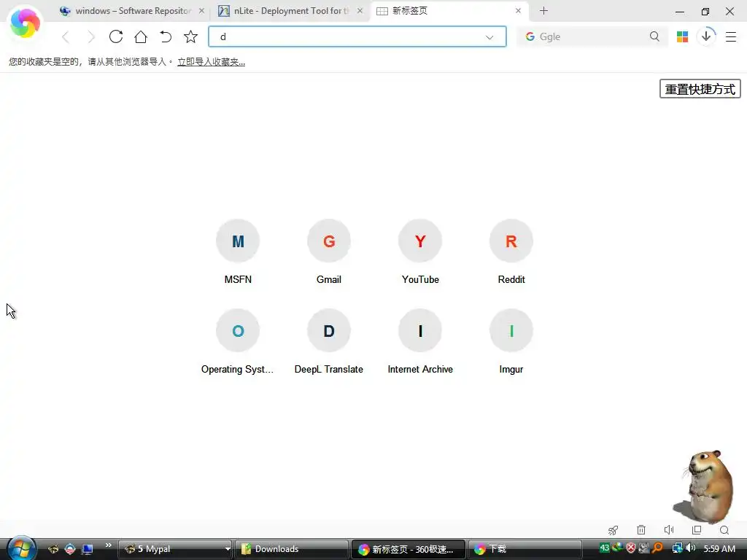Expand the address bar dropdown arrow
The width and height of the screenshot is (747, 560).
(489, 37)
